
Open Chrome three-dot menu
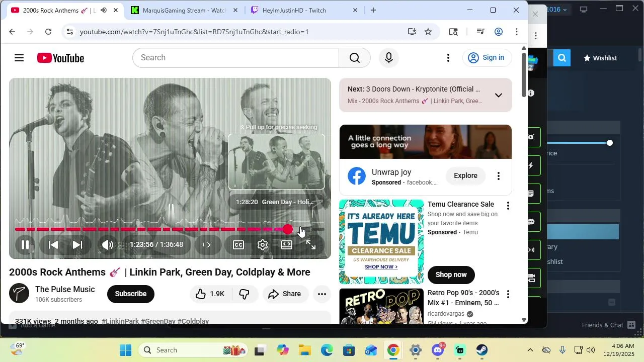[517, 32]
